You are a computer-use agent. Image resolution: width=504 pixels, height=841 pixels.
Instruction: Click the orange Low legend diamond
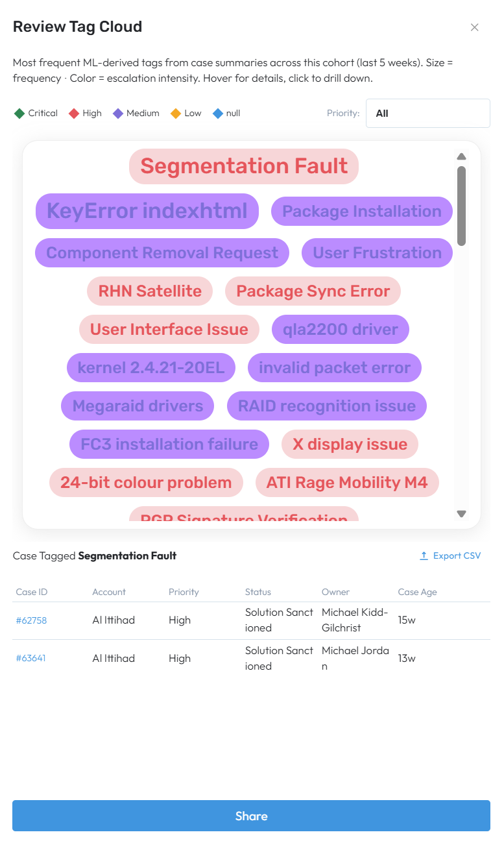(175, 114)
